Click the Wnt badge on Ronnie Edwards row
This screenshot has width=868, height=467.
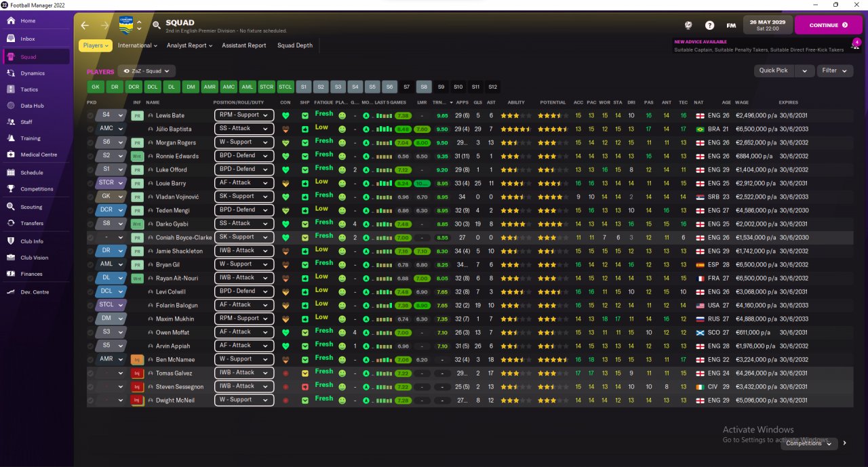coord(137,157)
